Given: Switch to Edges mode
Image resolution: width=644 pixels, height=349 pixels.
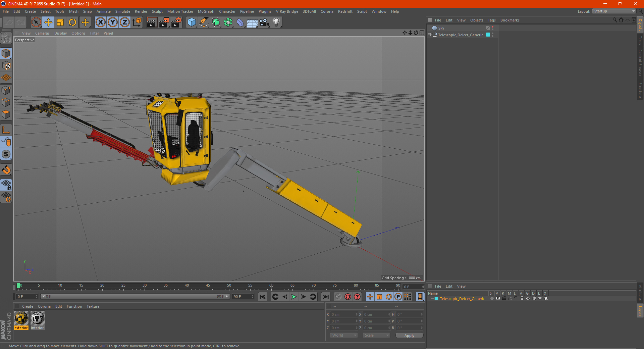Looking at the screenshot, I should [x=6, y=102].
